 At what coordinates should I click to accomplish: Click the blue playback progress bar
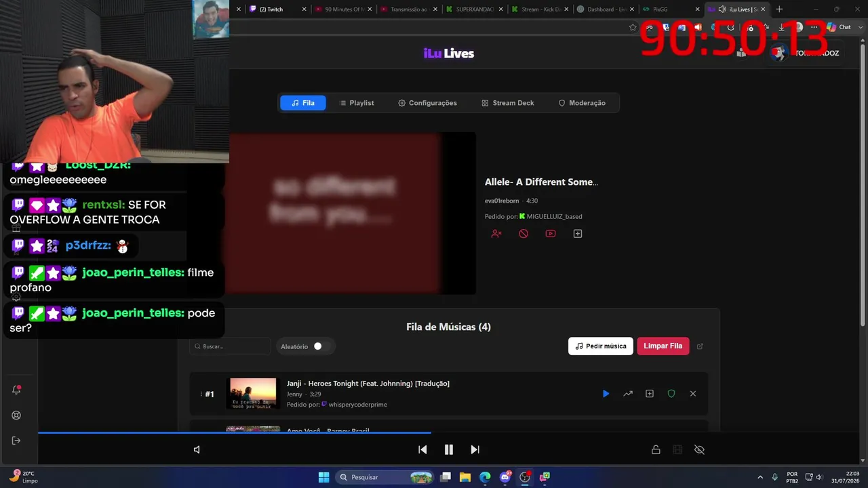235,432
